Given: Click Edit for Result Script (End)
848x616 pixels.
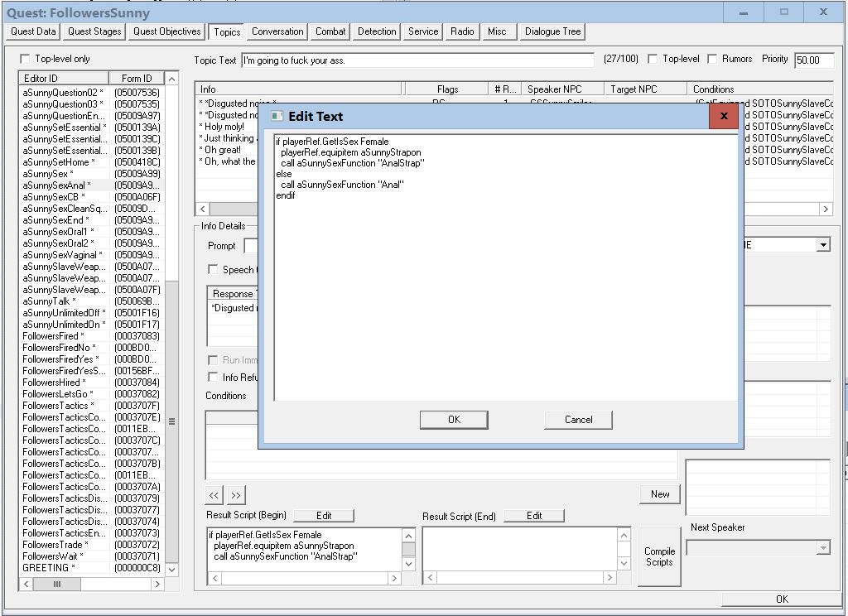Looking at the screenshot, I should coord(534,516).
